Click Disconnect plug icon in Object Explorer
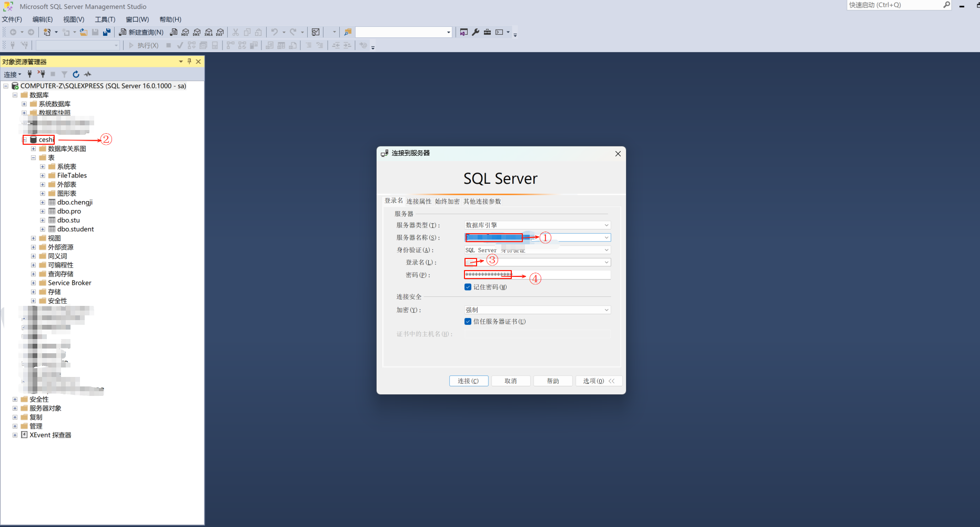Screen dimensions: 980x527 tap(42, 74)
